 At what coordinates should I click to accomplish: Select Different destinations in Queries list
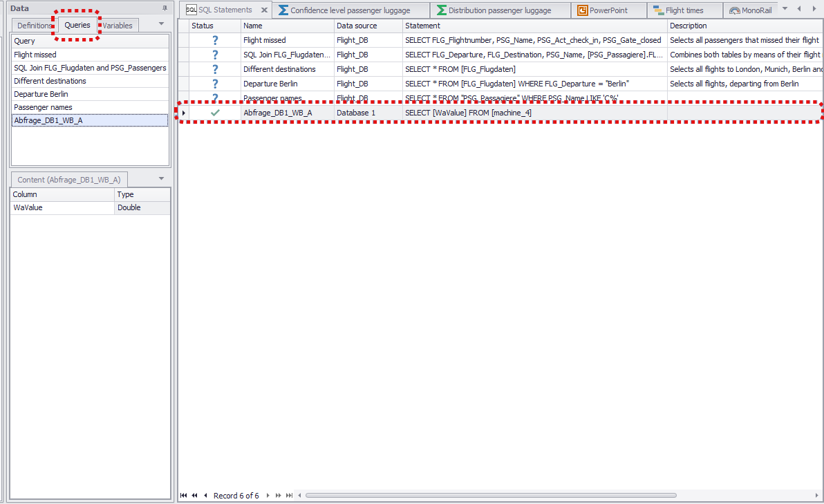91,81
